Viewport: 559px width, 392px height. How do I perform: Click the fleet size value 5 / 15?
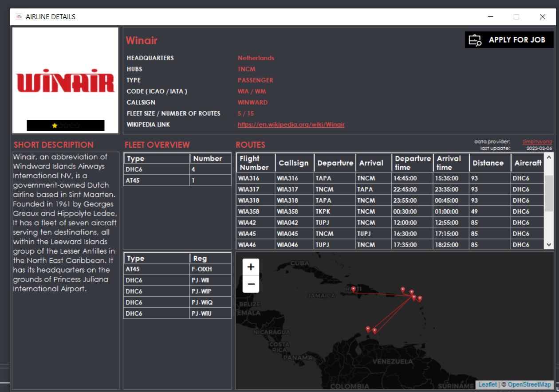click(246, 114)
